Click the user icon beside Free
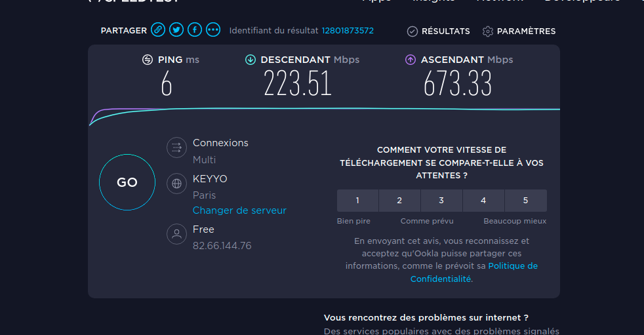 tap(176, 234)
